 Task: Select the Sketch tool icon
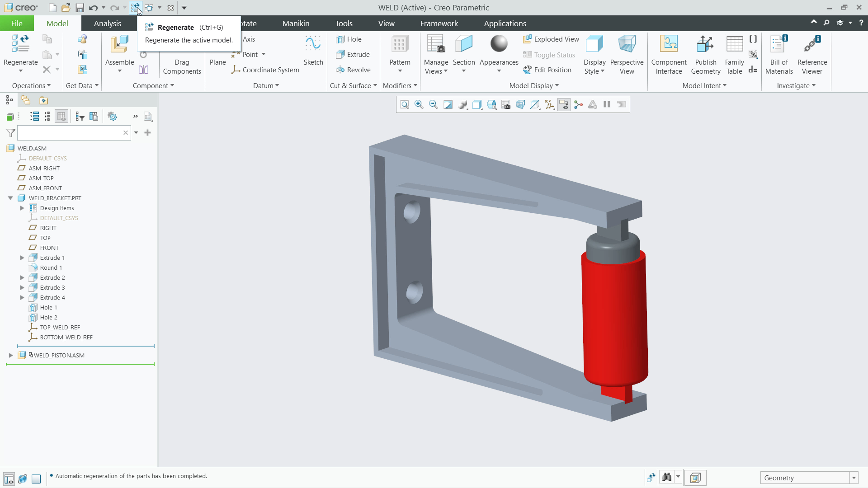pos(313,44)
